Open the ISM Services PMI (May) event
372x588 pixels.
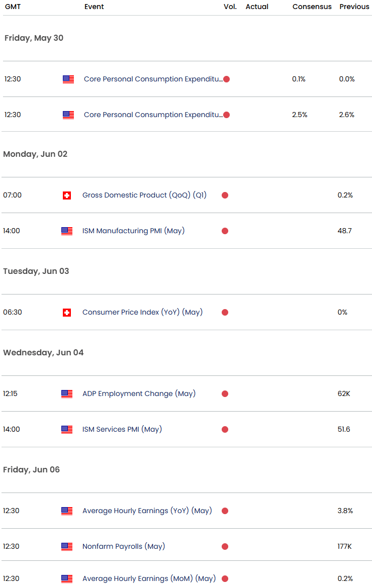pyautogui.click(x=122, y=429)
